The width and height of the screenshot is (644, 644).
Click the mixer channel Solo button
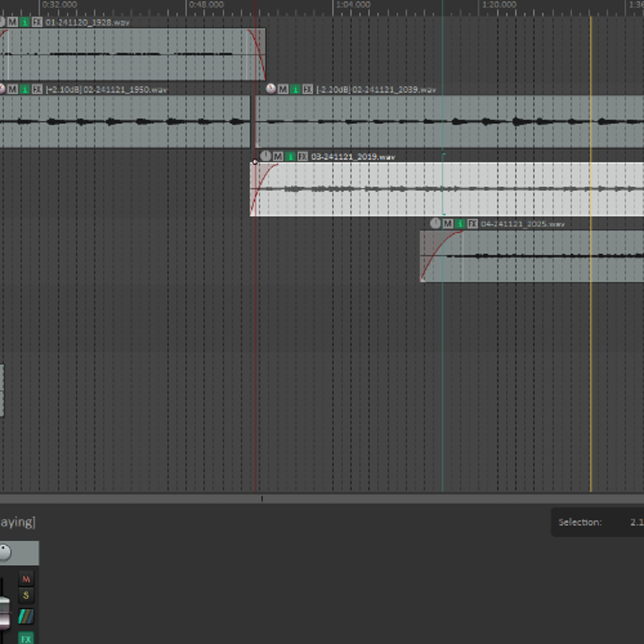[x=26, y=595]
